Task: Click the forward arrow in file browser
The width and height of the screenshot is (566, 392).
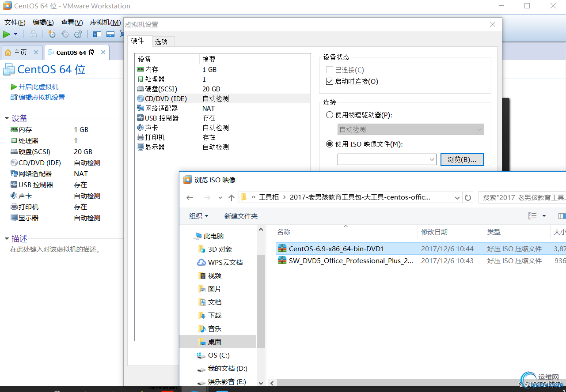Action: (x=207, y=198)
